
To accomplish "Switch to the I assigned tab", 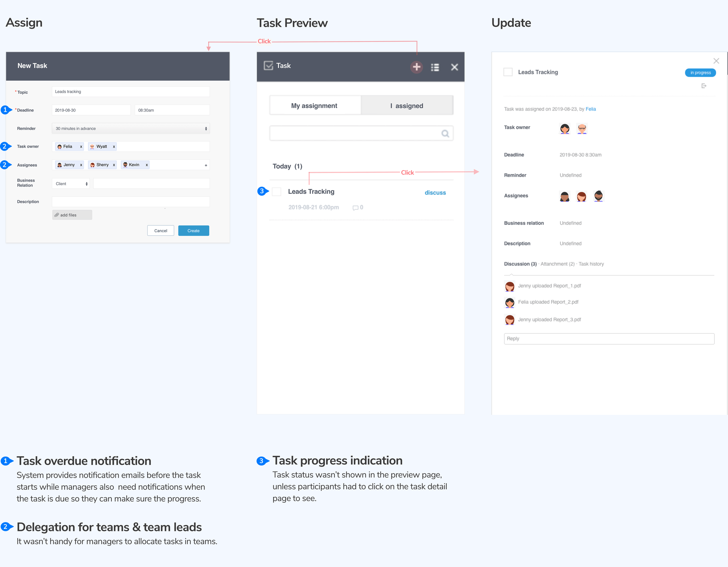I will pyautogui.click(x=407, y=106).
